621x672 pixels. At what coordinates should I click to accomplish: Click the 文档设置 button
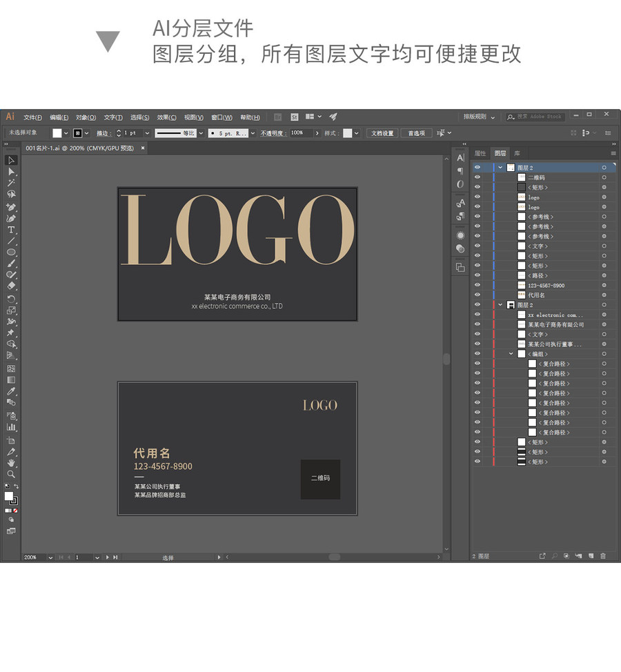pos(382,133)
